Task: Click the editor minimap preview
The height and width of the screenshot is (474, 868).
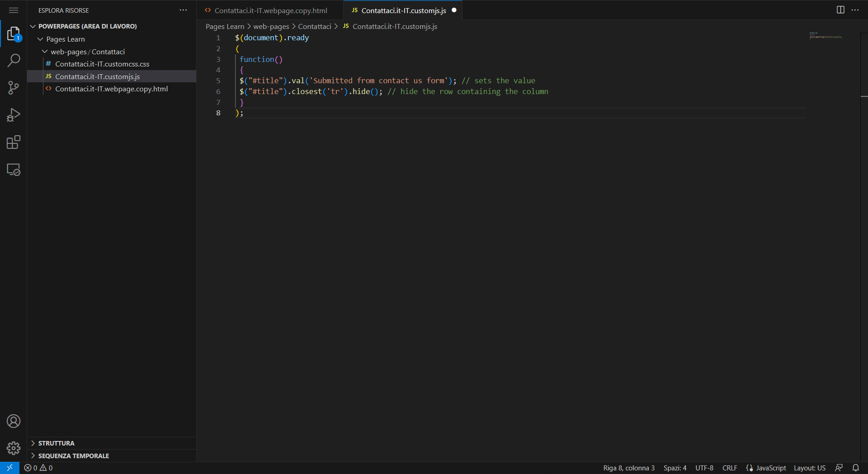Action: (x=826, y=36)
